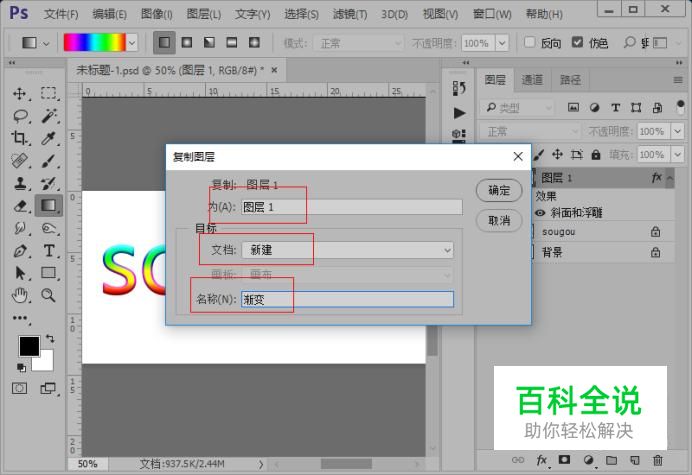This screenshot has height=475, width=692.
Task: Select the Move tool
Action: pos(20,93)
